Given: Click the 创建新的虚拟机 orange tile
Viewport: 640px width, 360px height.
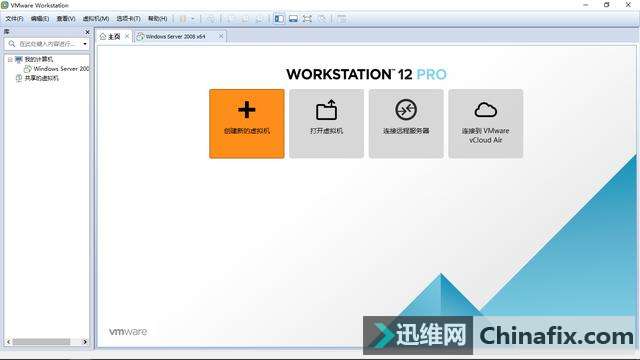Looking at the screenshot, I should 247,124.
